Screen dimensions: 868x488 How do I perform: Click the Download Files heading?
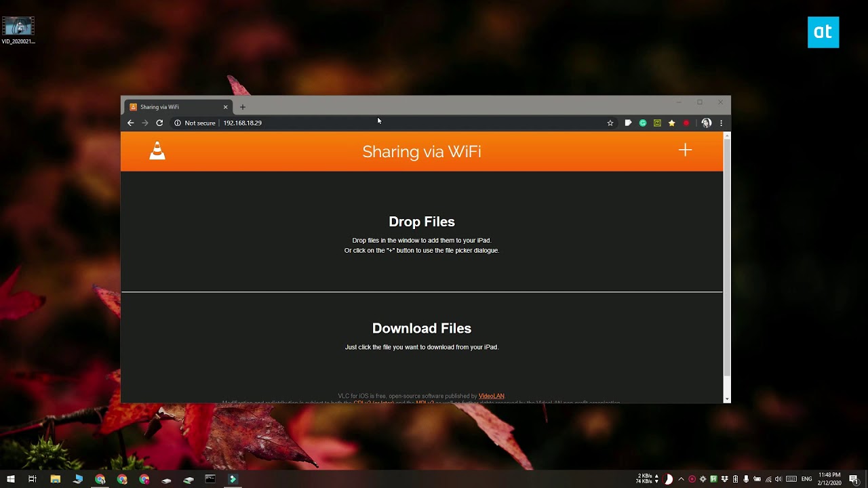(x=422, y=328)
